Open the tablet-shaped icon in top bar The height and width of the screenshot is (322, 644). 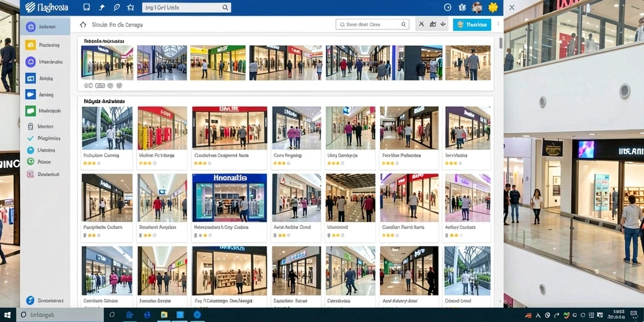tap(86, 8)
